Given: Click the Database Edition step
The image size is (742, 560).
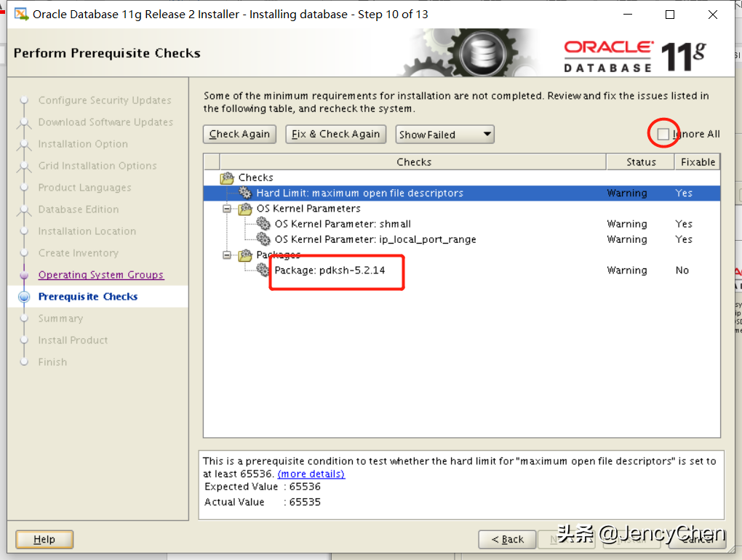Looking at the screenshot, I should coord(79,209).
